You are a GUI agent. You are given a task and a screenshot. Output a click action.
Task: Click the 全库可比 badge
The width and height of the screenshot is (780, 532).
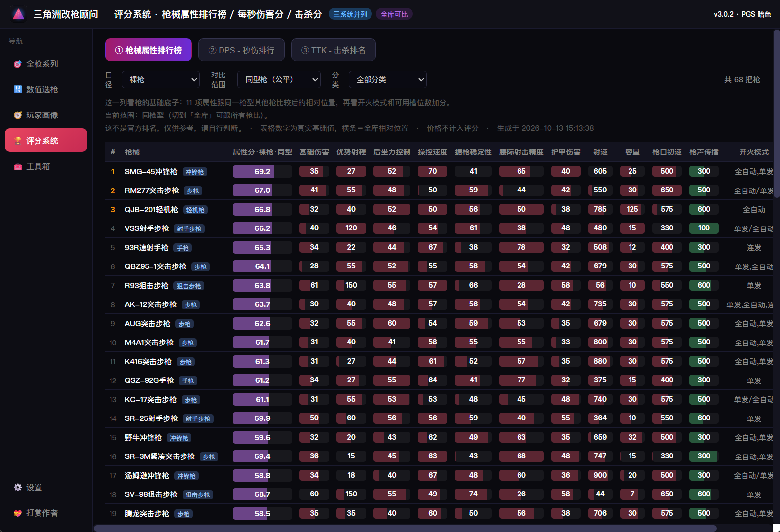394,14
